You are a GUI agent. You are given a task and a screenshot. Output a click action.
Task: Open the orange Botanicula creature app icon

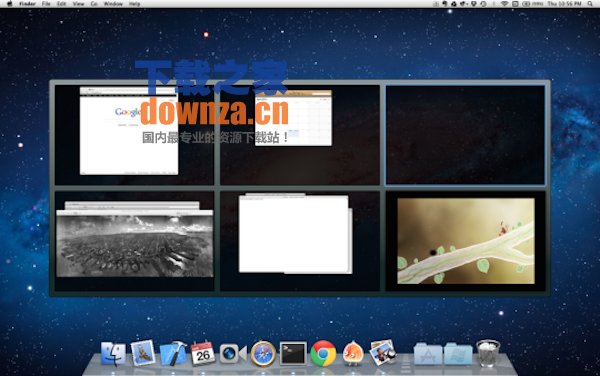click(353, 353)
